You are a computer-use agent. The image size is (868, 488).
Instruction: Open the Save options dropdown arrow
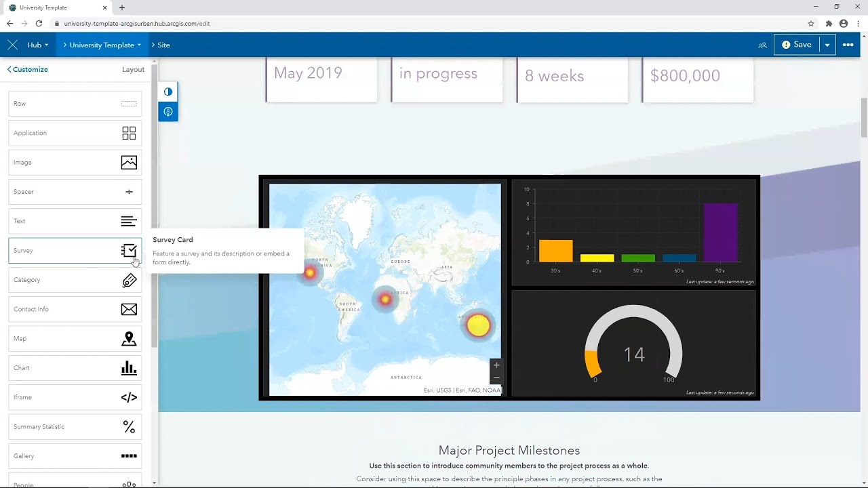827,45
